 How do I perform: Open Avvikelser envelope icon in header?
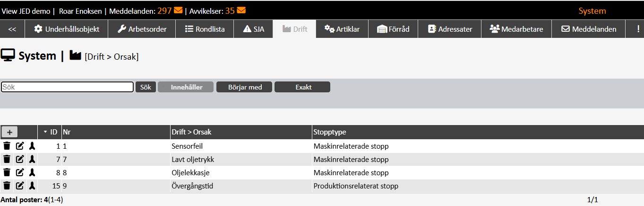coord(241,10)
